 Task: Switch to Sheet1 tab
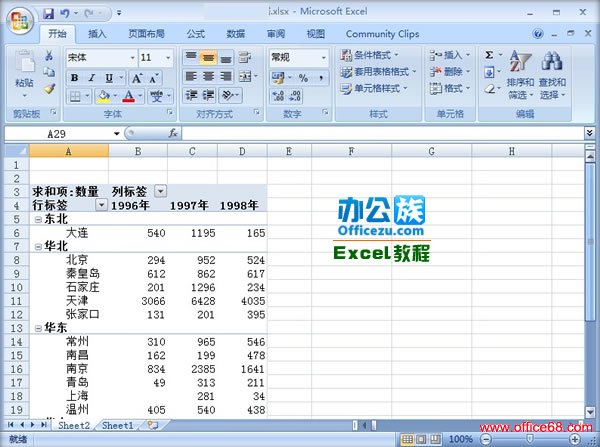pyautogui.click(x=117, y=426)
